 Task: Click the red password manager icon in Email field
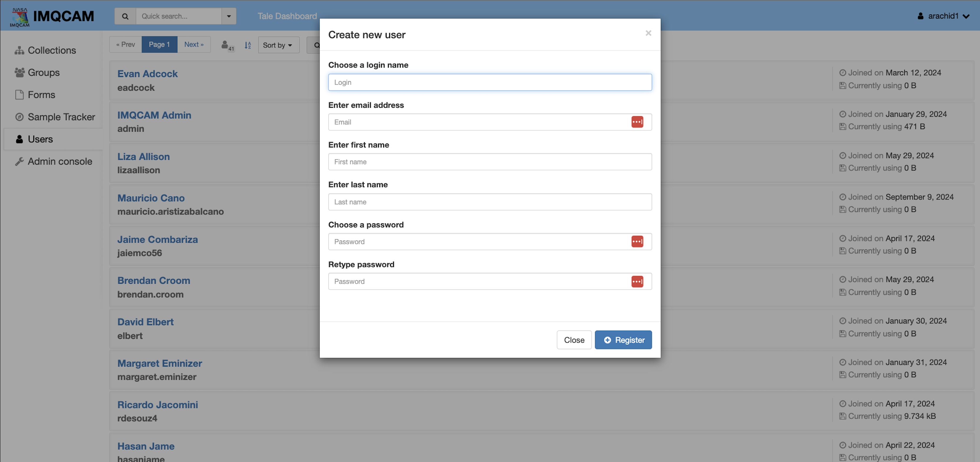[x=637, y=122]
